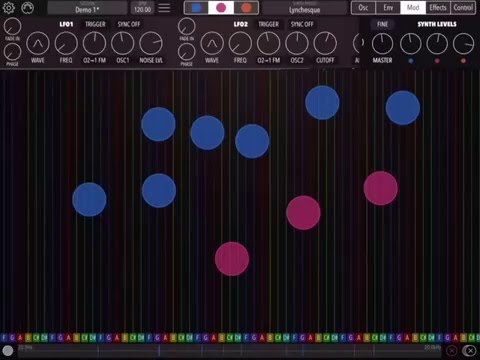Switch to the Env tab
The width and height of the screenshot is (480, 360).
pyautogui.click(x=388, y=8)
